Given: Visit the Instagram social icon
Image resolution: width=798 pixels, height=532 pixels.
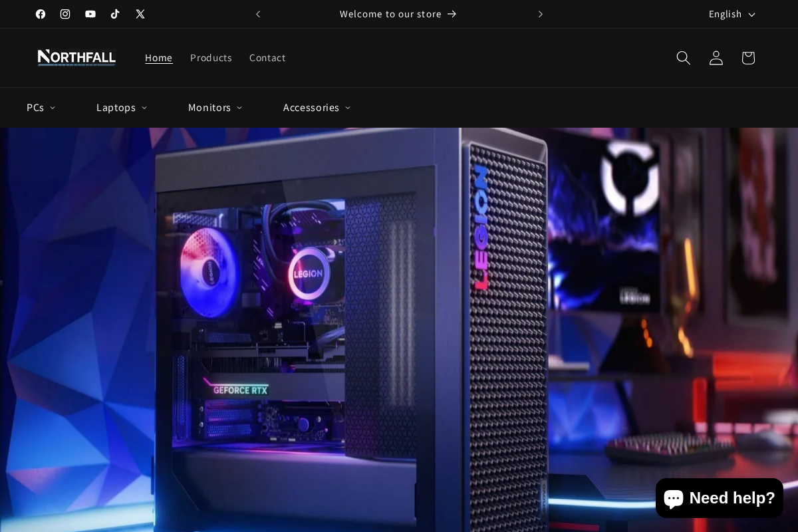Looking at the screenshot, I should tap(65, 14).
